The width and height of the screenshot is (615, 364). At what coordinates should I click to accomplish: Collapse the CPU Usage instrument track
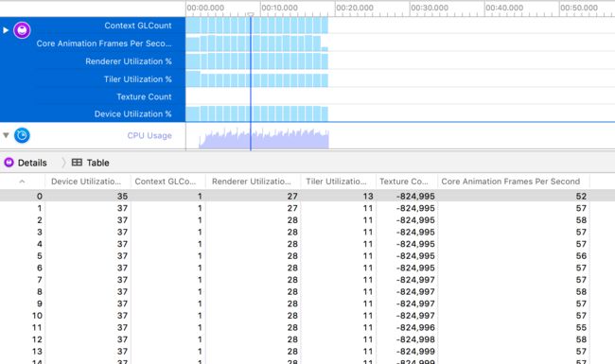pyautogui.click(x=6, y=135)
